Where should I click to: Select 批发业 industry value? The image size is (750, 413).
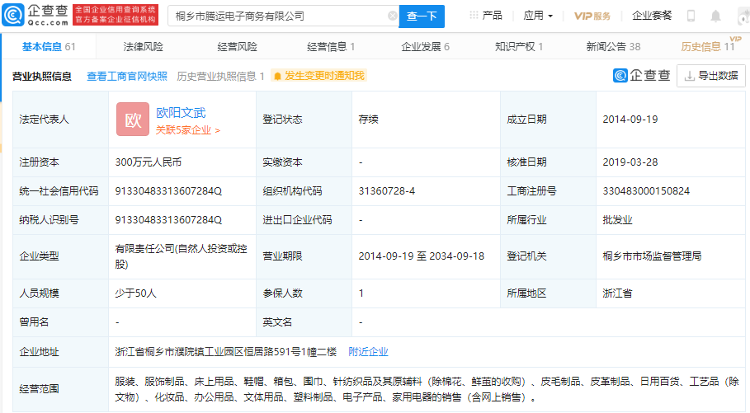click(618, 220)
